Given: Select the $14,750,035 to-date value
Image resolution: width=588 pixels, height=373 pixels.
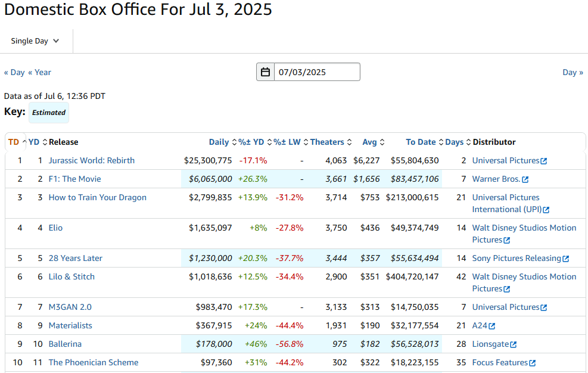Looking at the screenshot, I should pos(415,307).
